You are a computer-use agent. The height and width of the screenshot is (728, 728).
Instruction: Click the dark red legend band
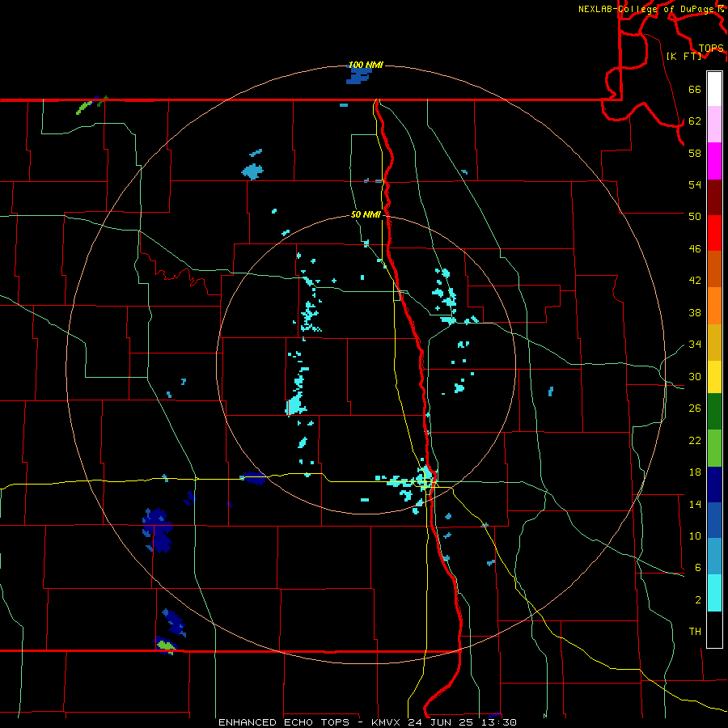click(x=714, y=197)
